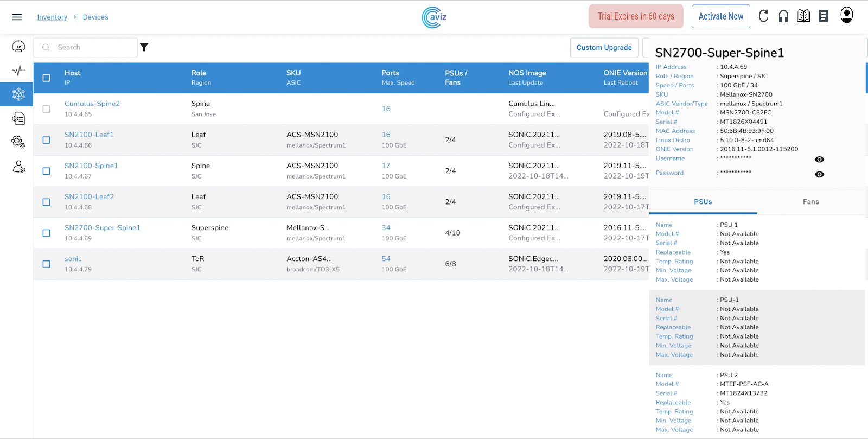The image size is (868, 439).
Task: Open the SN2700-Super-Spine1 host link
Action: click(103, 228)
